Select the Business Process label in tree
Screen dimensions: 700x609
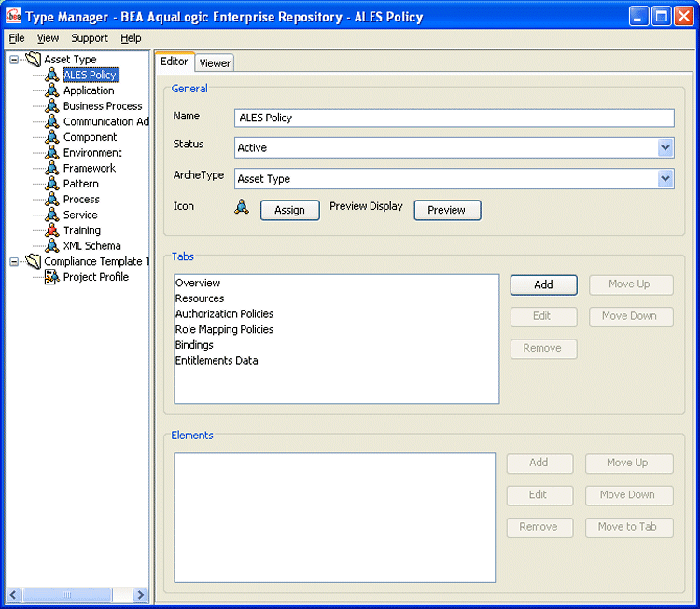pos(103,106)
